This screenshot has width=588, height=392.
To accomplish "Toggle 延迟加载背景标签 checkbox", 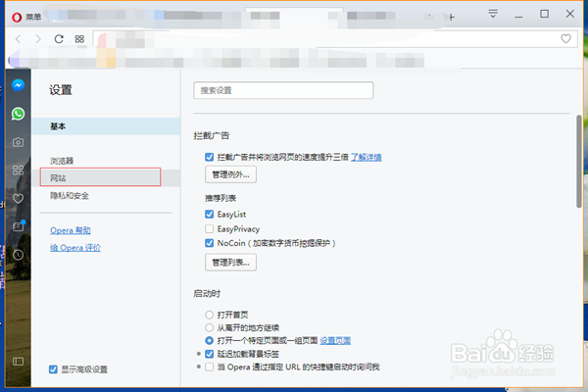I will [210, 354].
